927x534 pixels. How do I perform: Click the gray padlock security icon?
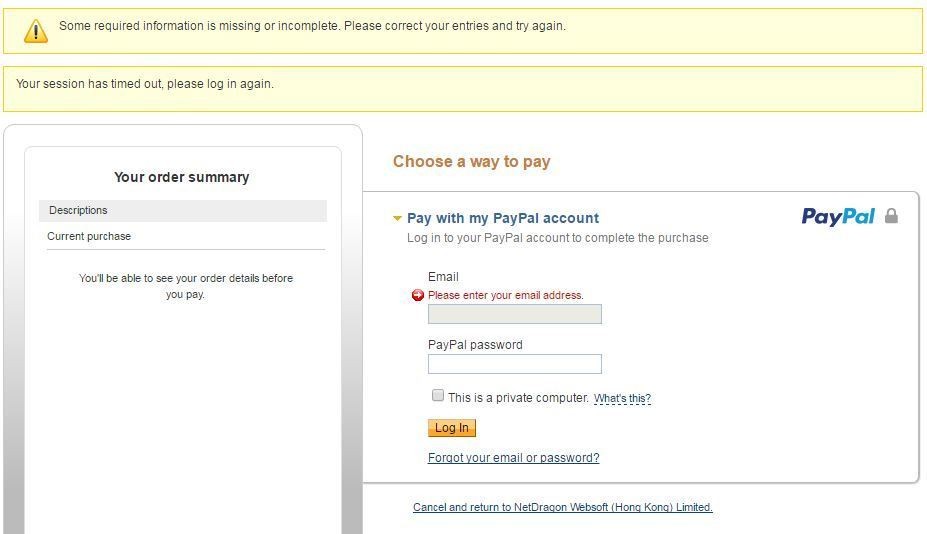tap(891, 216)
